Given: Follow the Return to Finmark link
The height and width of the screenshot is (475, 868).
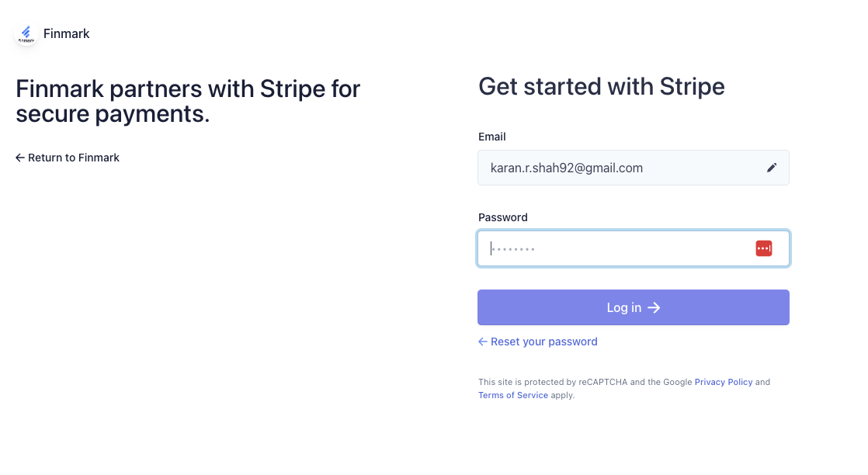Looking at the screenshot, I should [74, 158].
